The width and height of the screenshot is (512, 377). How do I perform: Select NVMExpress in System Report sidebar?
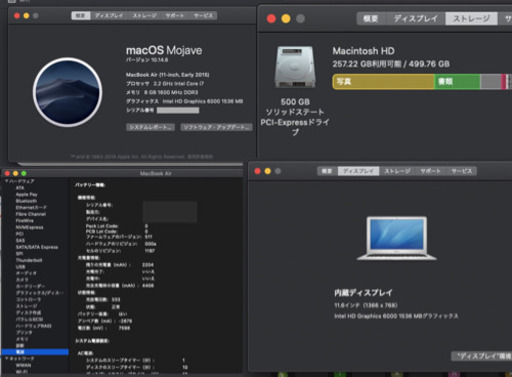[29, 227]
